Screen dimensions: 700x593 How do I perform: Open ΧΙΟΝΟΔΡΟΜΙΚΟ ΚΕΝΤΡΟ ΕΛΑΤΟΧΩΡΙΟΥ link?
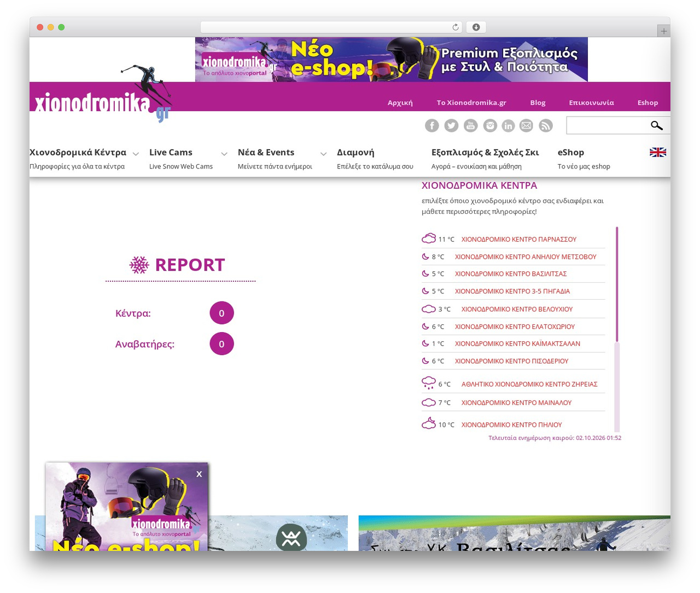coord(515,327)
